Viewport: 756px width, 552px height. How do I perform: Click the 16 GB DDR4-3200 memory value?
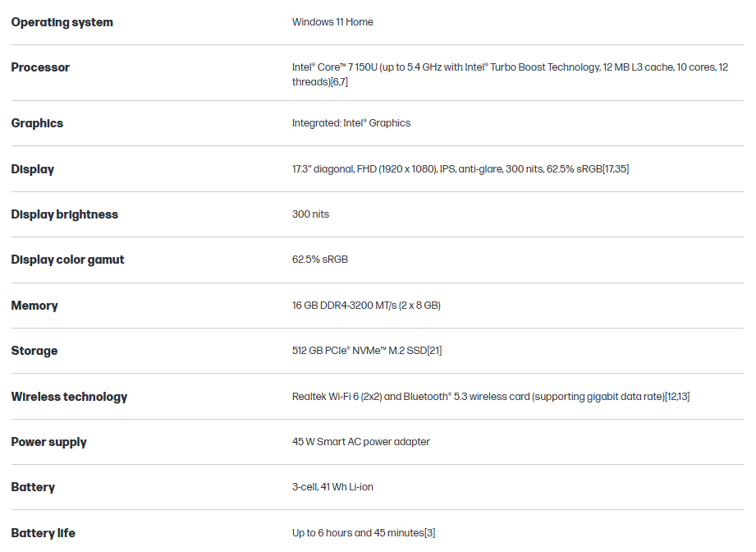(366, 306)
